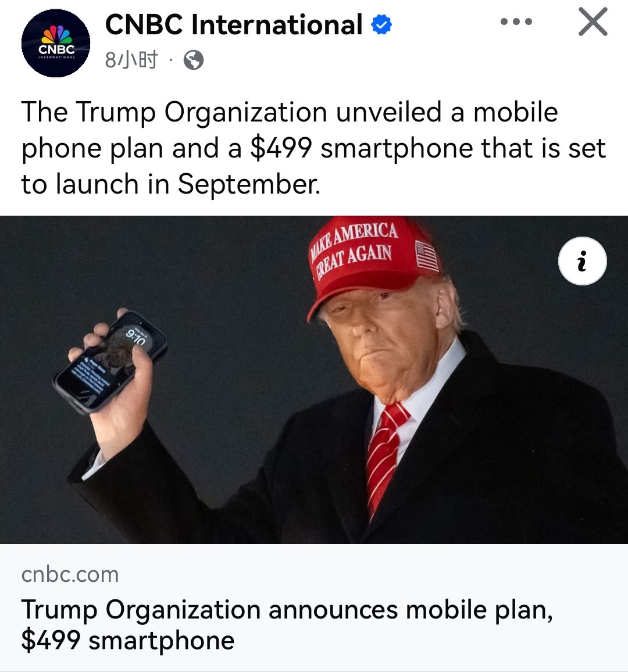Click the smartphone showing 9:10 in photo
Image resolution: width=628 pixels, height=672 pixels.
(x=110, y=362)
